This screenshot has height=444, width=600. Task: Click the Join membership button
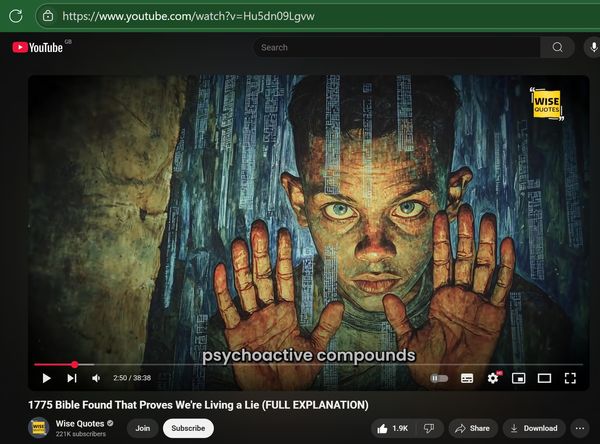[x=142, y=428]
